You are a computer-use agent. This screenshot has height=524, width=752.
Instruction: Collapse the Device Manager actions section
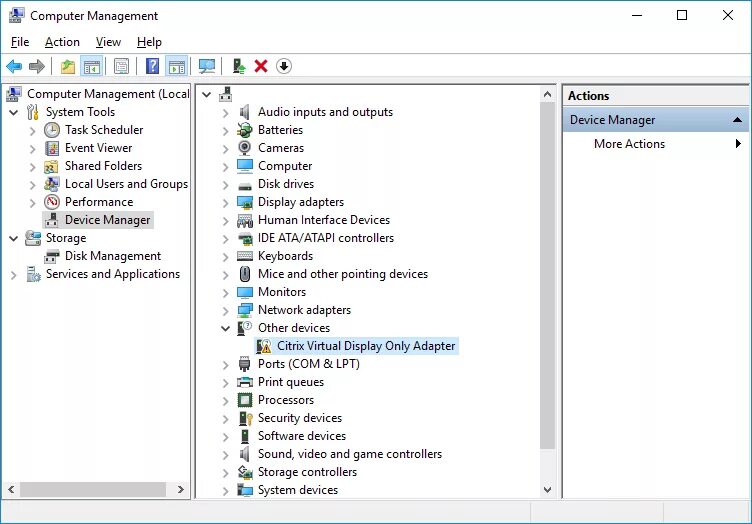click(x=737, y=120)
